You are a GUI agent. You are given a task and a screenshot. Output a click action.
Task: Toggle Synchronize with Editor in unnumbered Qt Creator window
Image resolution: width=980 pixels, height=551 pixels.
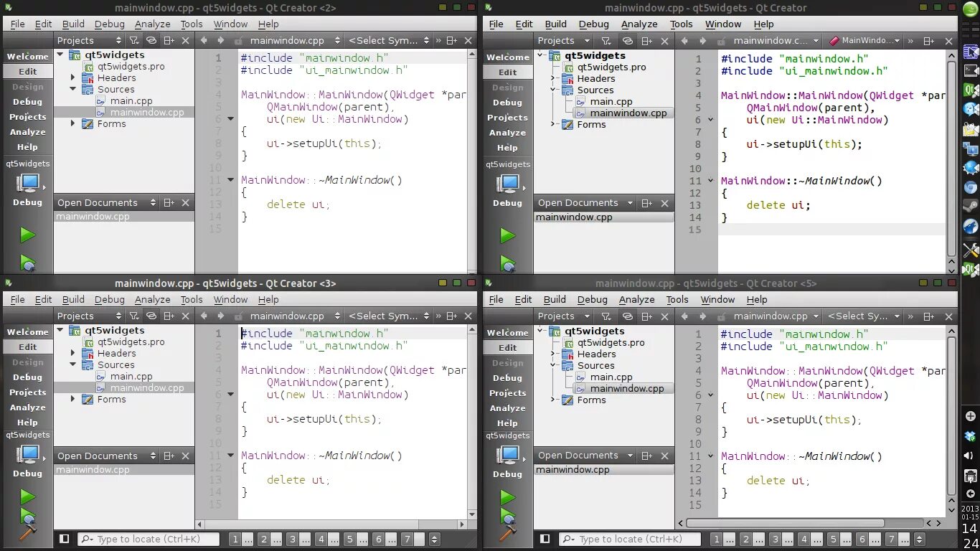[627, 41]
